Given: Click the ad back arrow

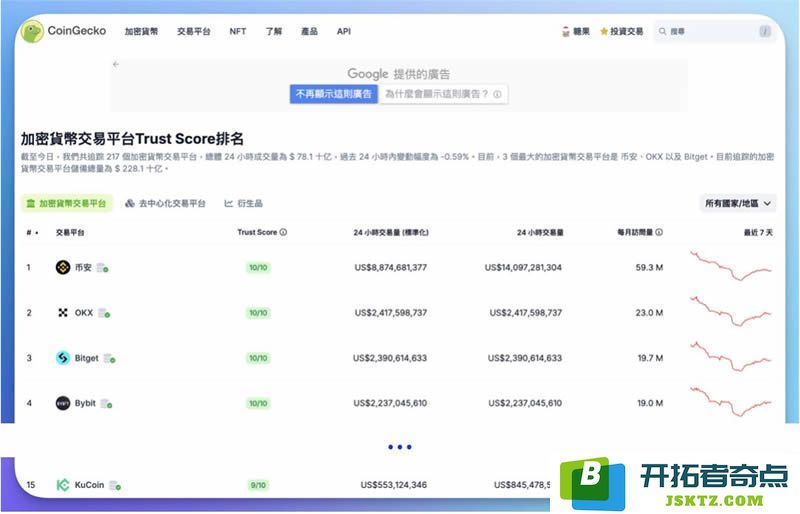Looking at the screenshot, I should click(x=116, y=64).
